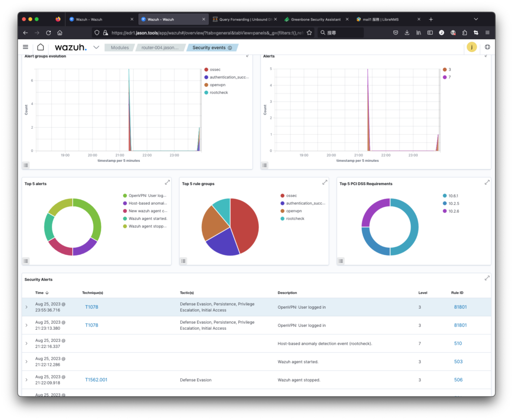Sort alerts by Time column

[42, 293]
